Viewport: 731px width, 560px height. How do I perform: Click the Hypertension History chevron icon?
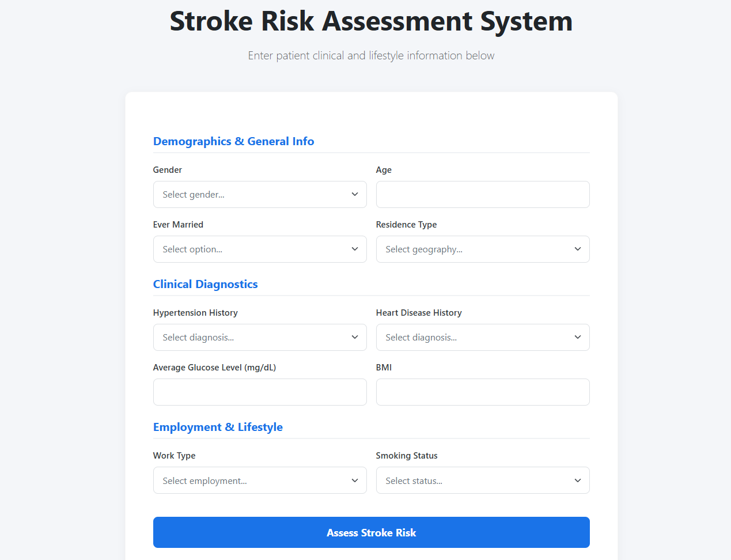pos(355,338)
